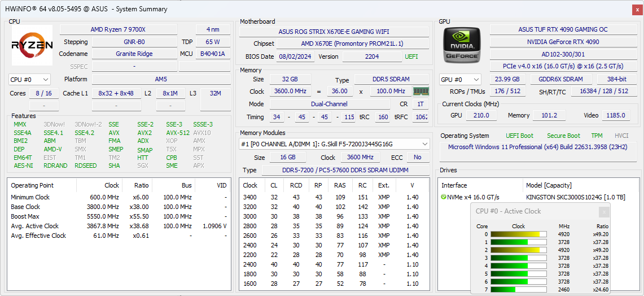This screenshot has height=296, width=644.
Task: Click the Interface column header in Drives
Action: 480,185
